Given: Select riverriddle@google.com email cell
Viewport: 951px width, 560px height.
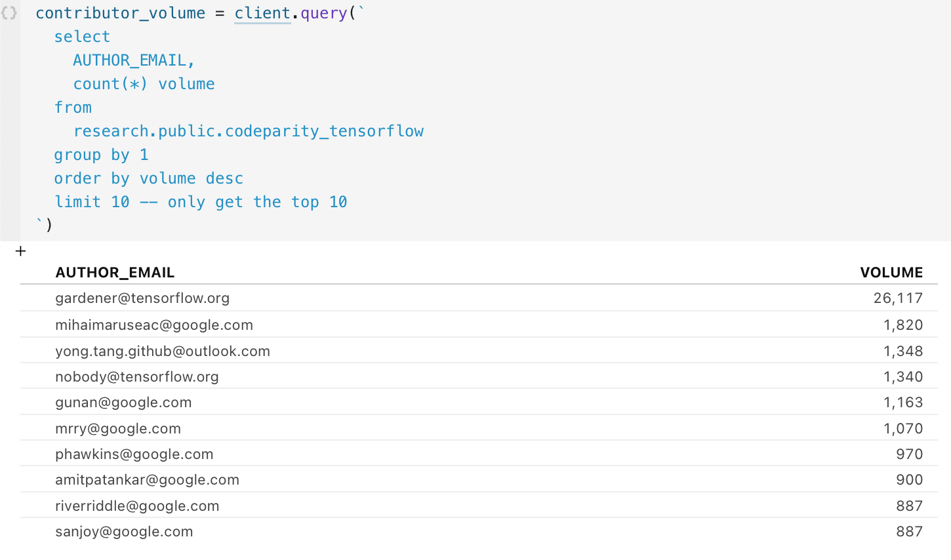Looking at the screenshot, I should (137, 506).
